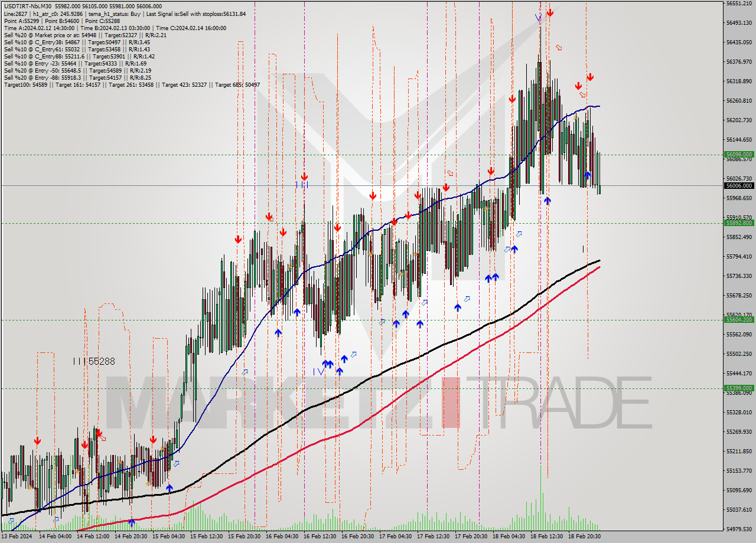The width and height of the screenshot is (756, 543).
Task: Select the 55444.170 price axis label
Action: (739, 373)
